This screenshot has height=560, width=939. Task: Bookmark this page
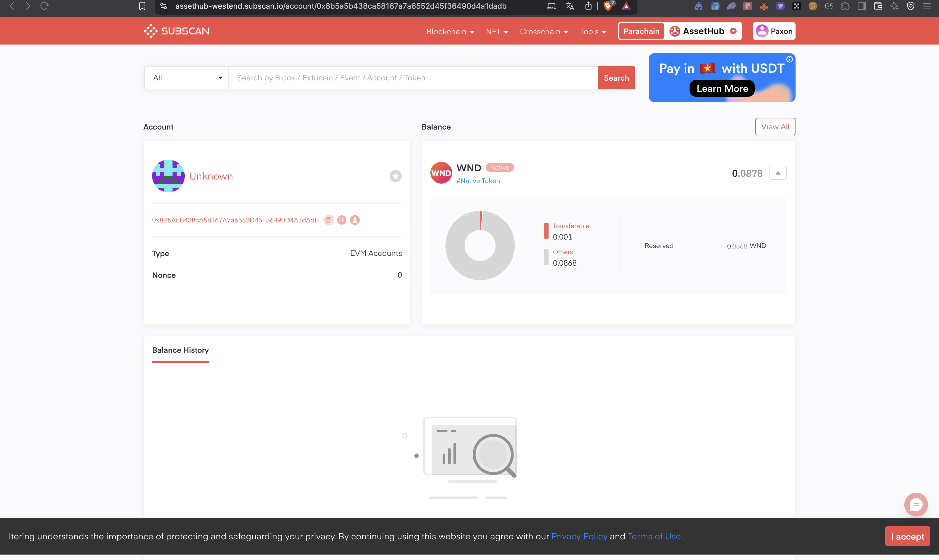tap(142, 6)
